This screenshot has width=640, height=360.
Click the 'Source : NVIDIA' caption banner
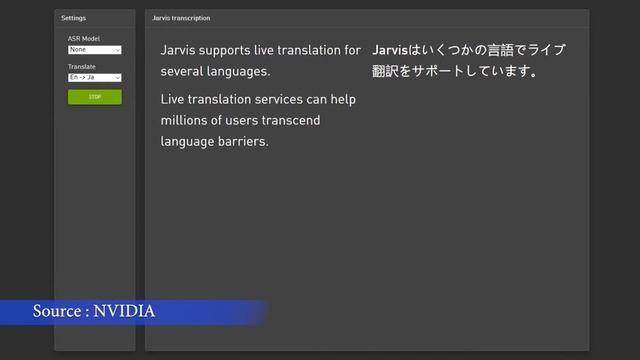pyautogui.click(x=134, y=312)
